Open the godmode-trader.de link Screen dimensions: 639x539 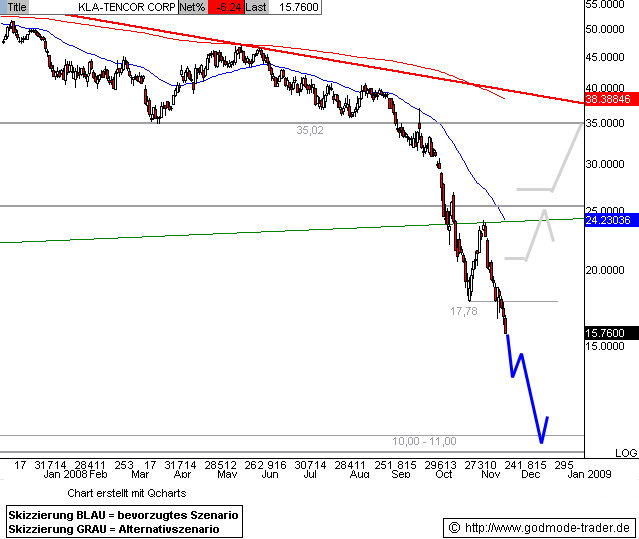(548, 527)
